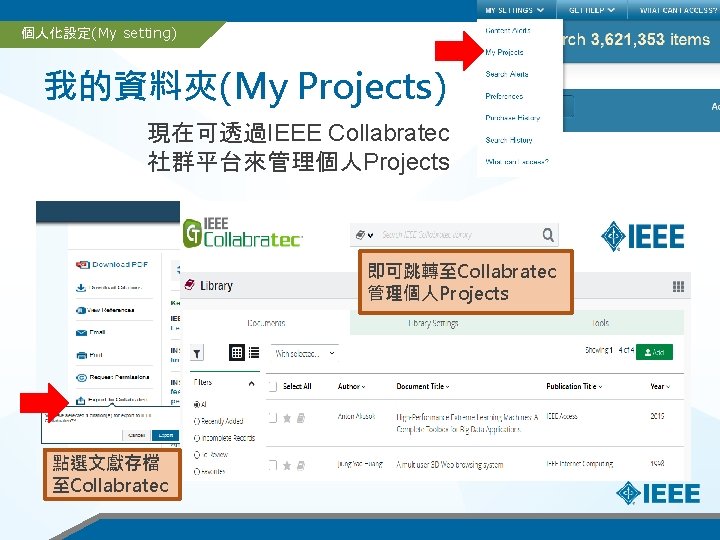Viewport: 720px width, 540px height.
Task: Click the IEEE Collabratec logo
Action: (x=242, y=233)
